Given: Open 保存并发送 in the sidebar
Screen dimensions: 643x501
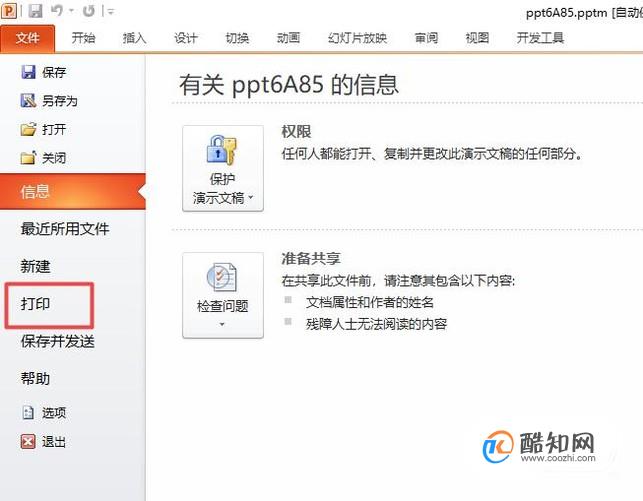Looking at the screenshot, I should 58,341.
